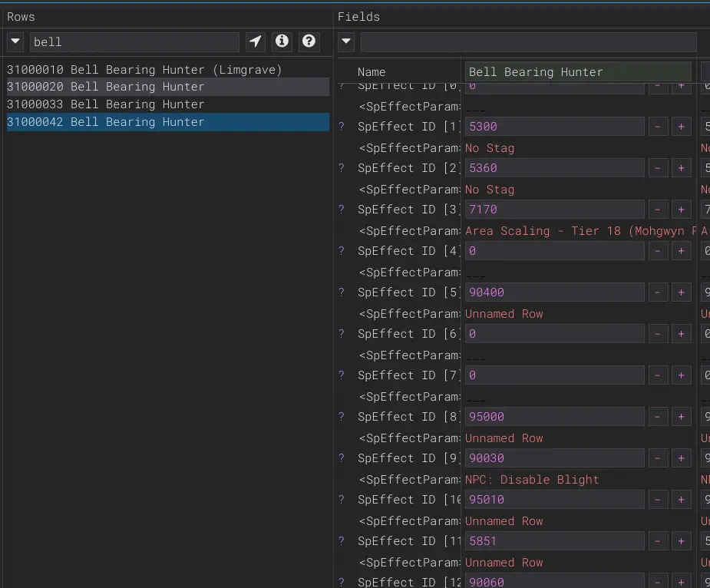The width and height of the screenshot is (710, 588).
Task: Click SpEffect ID [1] value field 5300
Action: [x=555, y=127]
